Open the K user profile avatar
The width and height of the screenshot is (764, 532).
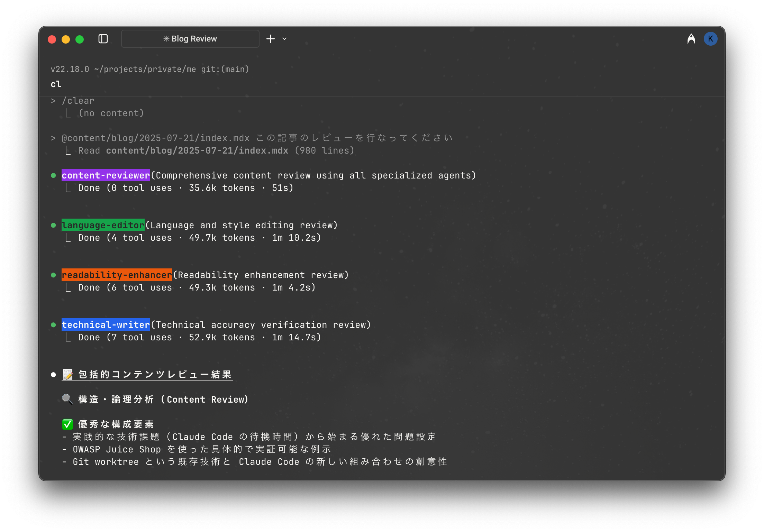click(710, 39)
